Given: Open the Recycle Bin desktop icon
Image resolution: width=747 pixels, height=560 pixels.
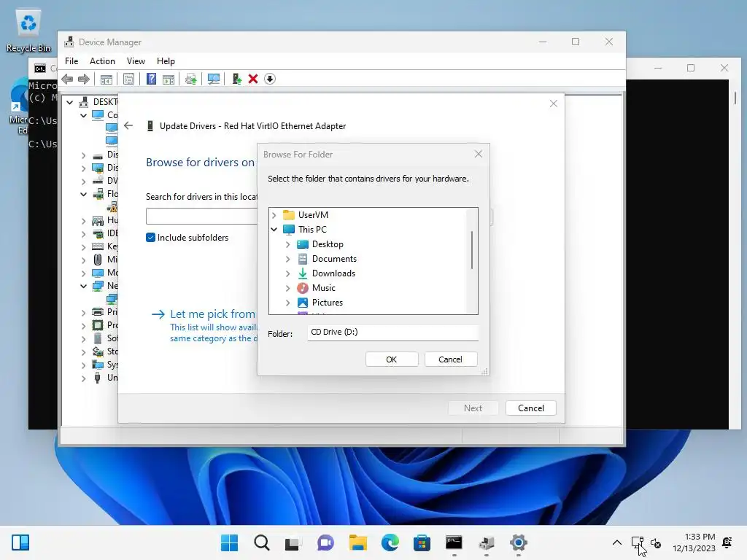Looking at the screenshot, I should (28, 31).
